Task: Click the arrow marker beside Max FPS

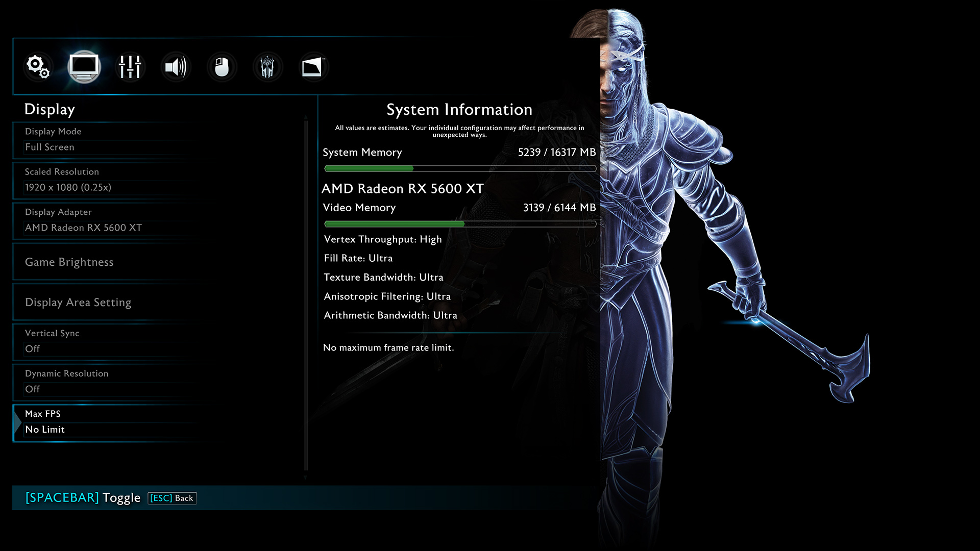Action: (18, 423)
